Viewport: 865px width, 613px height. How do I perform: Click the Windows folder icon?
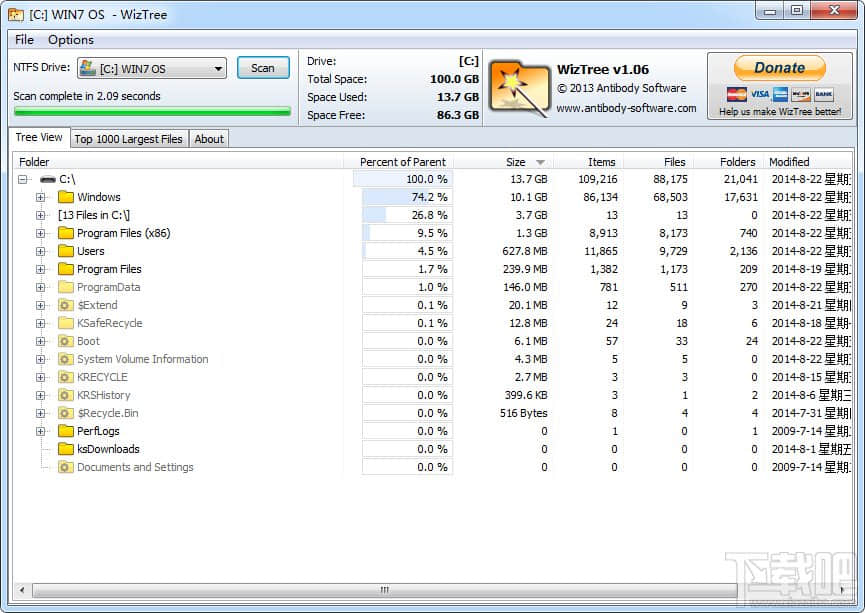66,197
